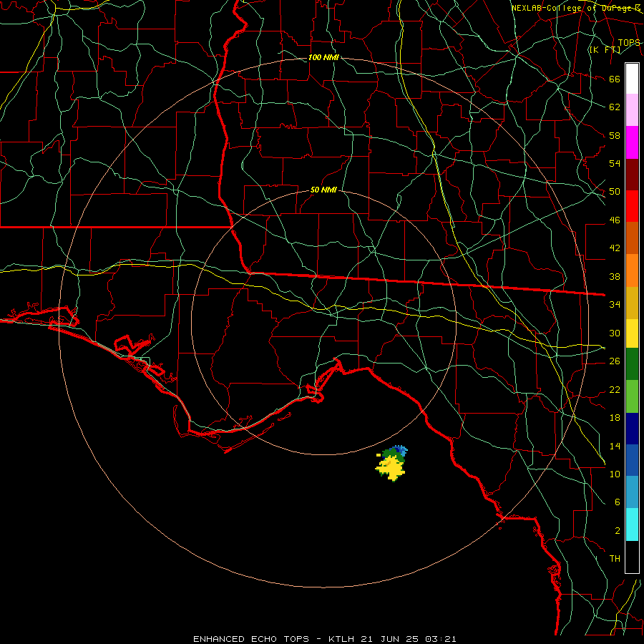Click the dark red 54 K FT swatch
The image size is (644, 644).
(632, 175)
